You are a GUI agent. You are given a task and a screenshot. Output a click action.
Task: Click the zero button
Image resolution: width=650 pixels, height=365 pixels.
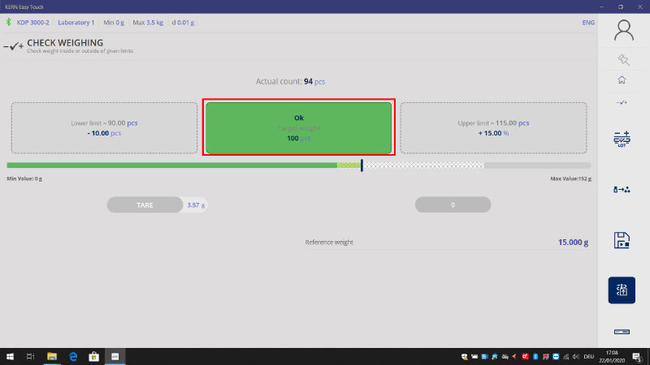click(453, 204)
